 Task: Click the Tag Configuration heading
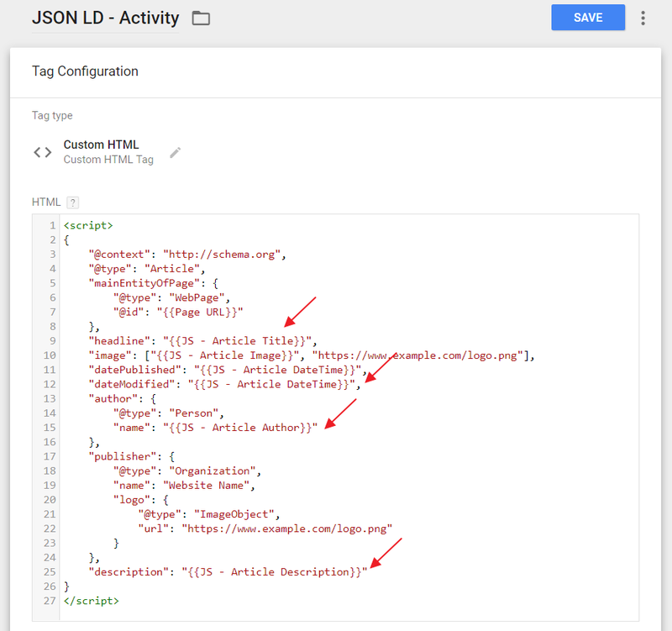click(85, 71)
